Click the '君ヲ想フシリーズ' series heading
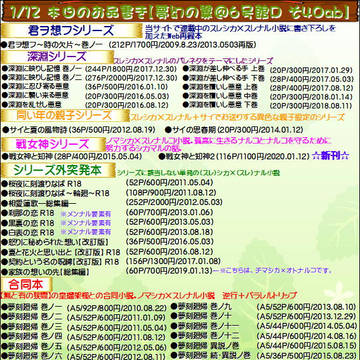 click(72, 31)
